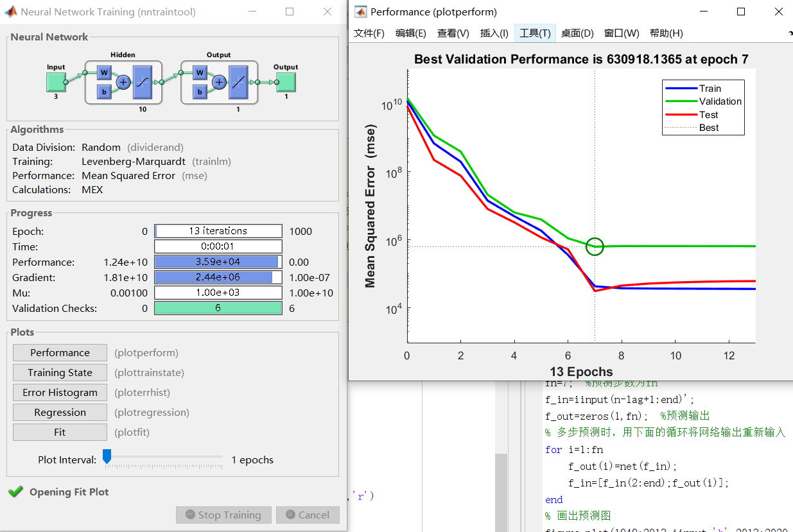Open the 编辑(E) menu
Image resolution: width=793 pixels, height=532 pixels.
pyautogui.click(x=411, y=33)
